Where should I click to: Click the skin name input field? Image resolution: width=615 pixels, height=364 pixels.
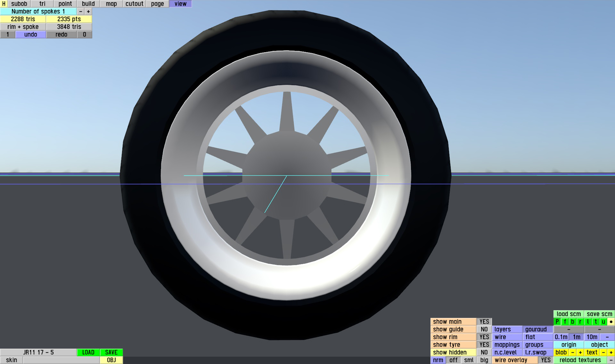point(61,360)
